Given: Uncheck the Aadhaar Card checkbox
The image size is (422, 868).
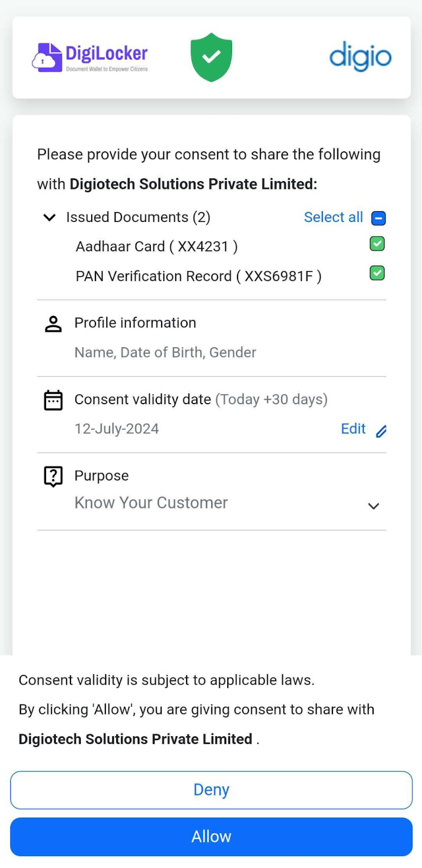Looking at the screenshot, I should pyautogui.click(x=377, y=244).
